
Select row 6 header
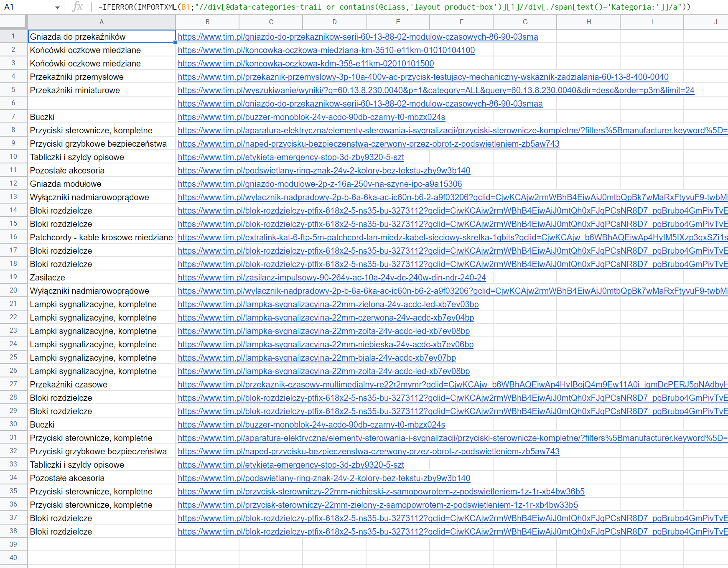click(x=13, y=103)
